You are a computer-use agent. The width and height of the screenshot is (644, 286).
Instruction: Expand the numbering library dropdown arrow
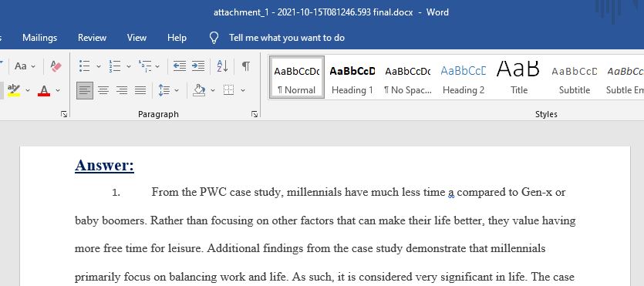click(129, 66)
